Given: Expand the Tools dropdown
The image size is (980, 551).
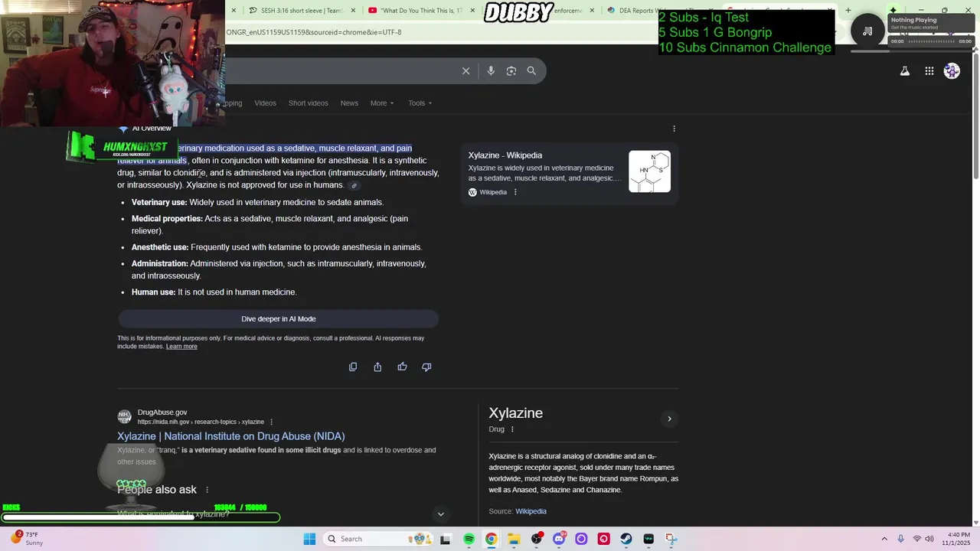Looking at the screenshot, I should (420, 103).
